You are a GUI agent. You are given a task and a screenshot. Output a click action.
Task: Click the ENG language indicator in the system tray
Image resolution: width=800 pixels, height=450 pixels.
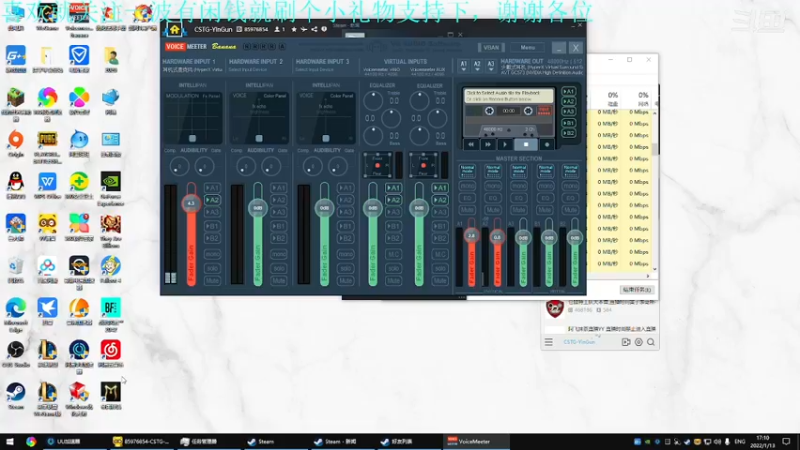(740, 442)
